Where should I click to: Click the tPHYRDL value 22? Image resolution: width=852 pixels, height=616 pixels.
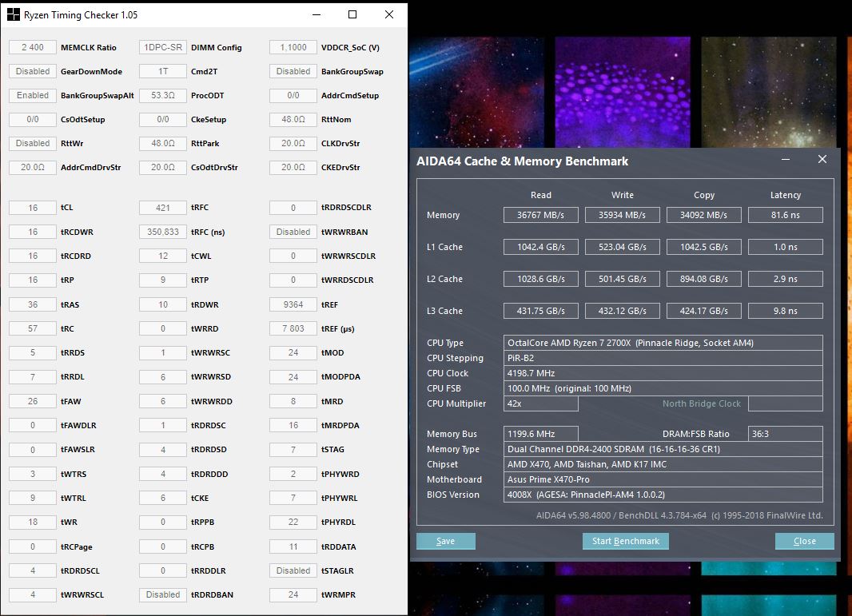(293, 522)
